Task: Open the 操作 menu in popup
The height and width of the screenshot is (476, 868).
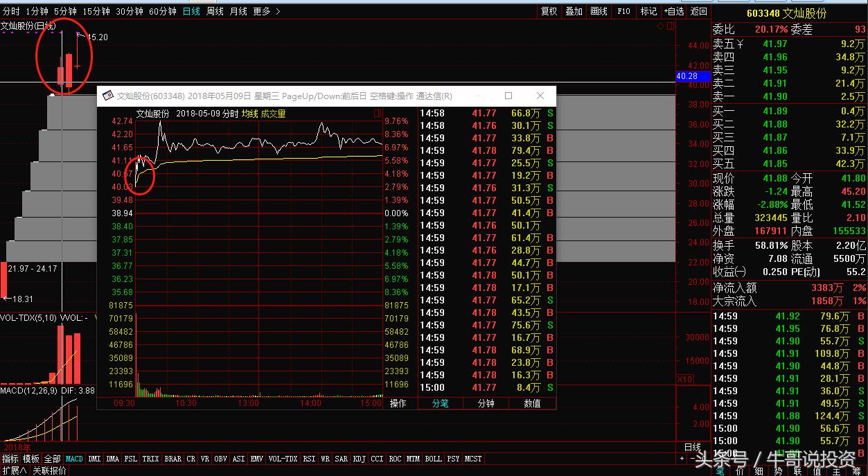Action: coord(398,403)
